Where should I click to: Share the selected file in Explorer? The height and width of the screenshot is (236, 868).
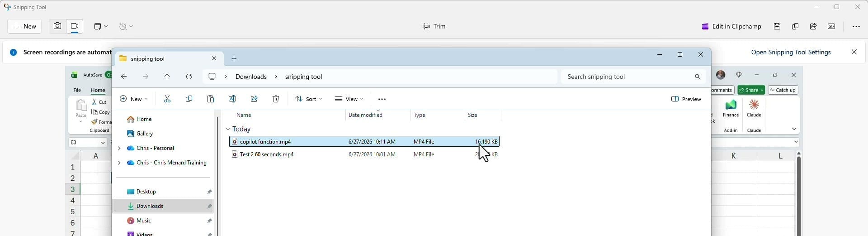pos(254,99)
